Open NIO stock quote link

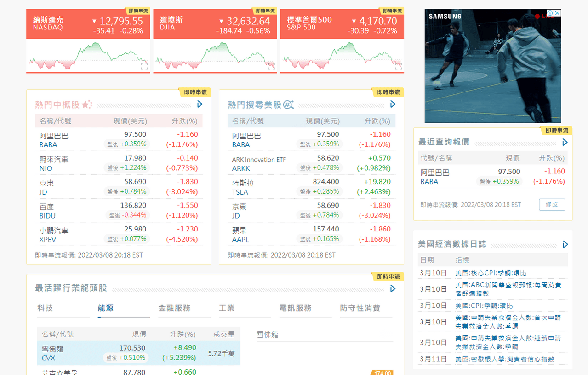click(x=46, y=168)
